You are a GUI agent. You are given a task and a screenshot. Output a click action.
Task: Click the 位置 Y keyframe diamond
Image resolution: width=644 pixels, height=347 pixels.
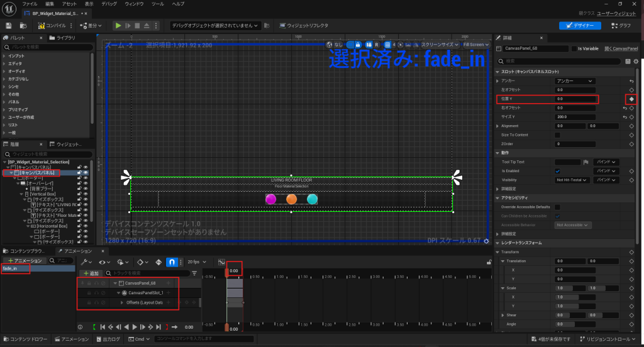(x=631, y=99)
